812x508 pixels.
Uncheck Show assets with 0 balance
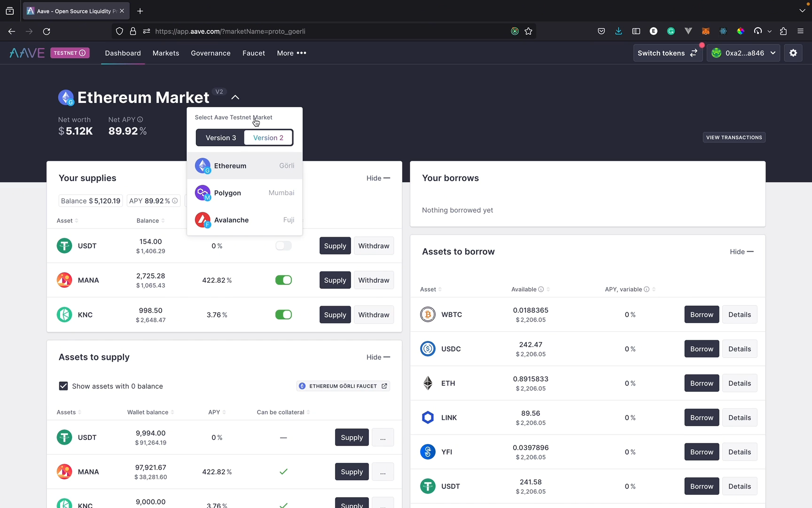(x=63, y=386)
